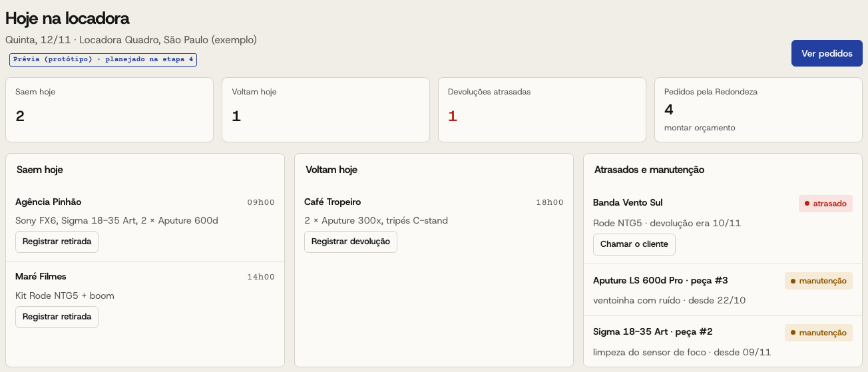868x372 pixels.
Task: Click the 18h00 time for Café Tropeiro
Action: pyautogui.click(x=550, y=202)
